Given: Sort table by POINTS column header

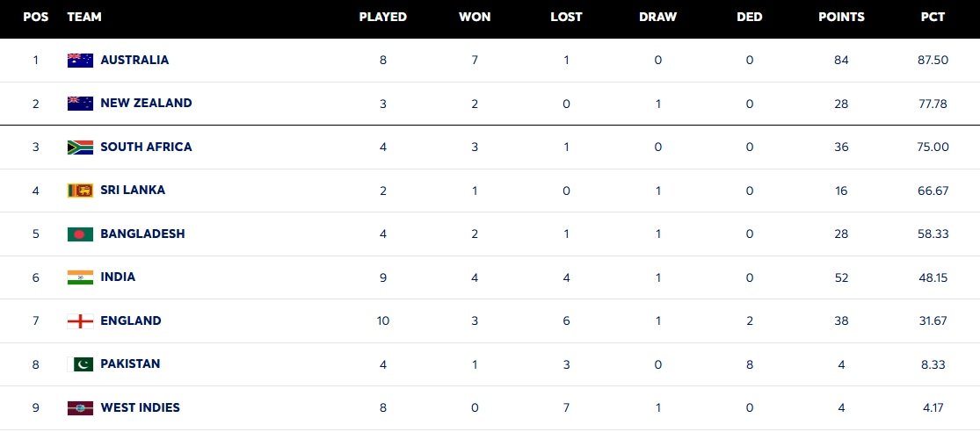Looking at the screenshot, I should click(x=841, y=18).
